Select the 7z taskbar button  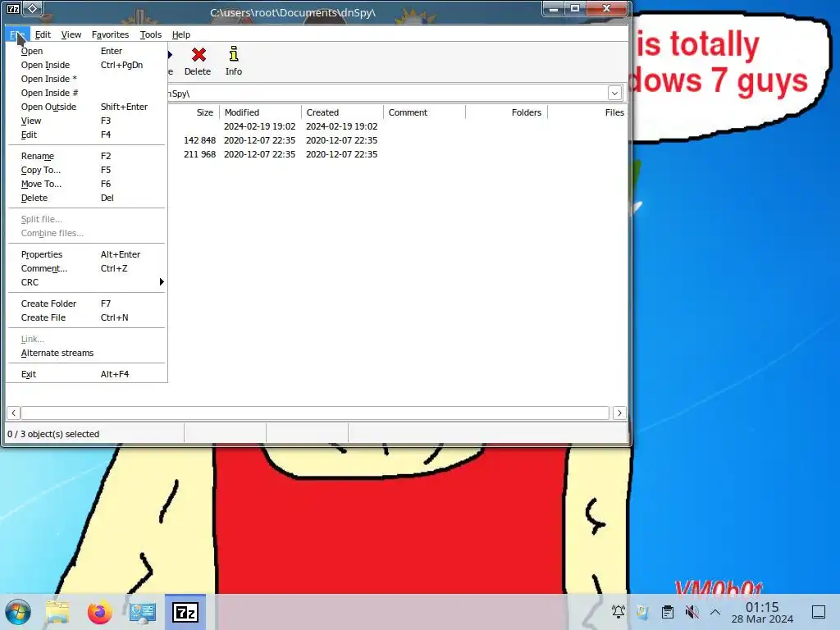coord(185,612)
